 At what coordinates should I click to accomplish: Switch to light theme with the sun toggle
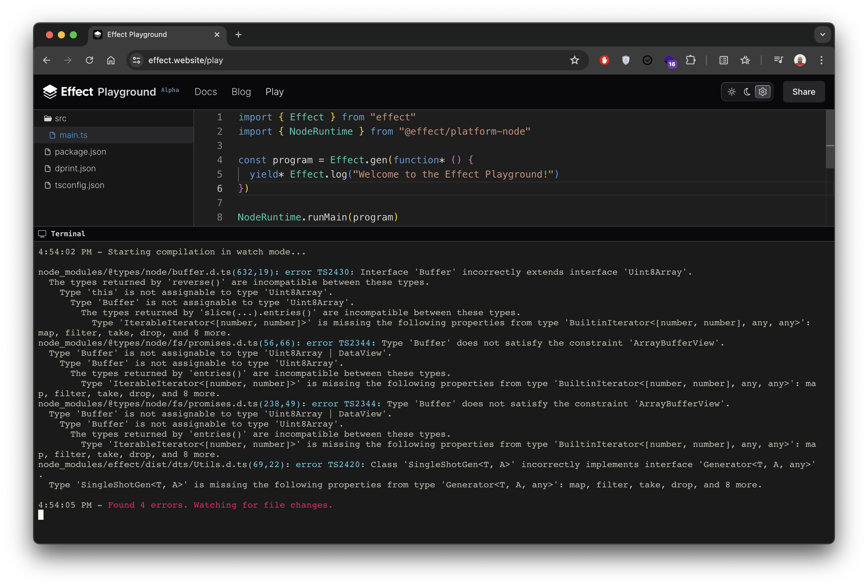[x=732, y=92]
